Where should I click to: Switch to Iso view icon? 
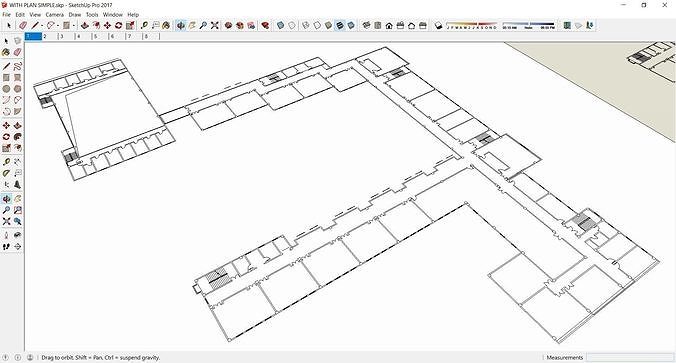(366, 25)
